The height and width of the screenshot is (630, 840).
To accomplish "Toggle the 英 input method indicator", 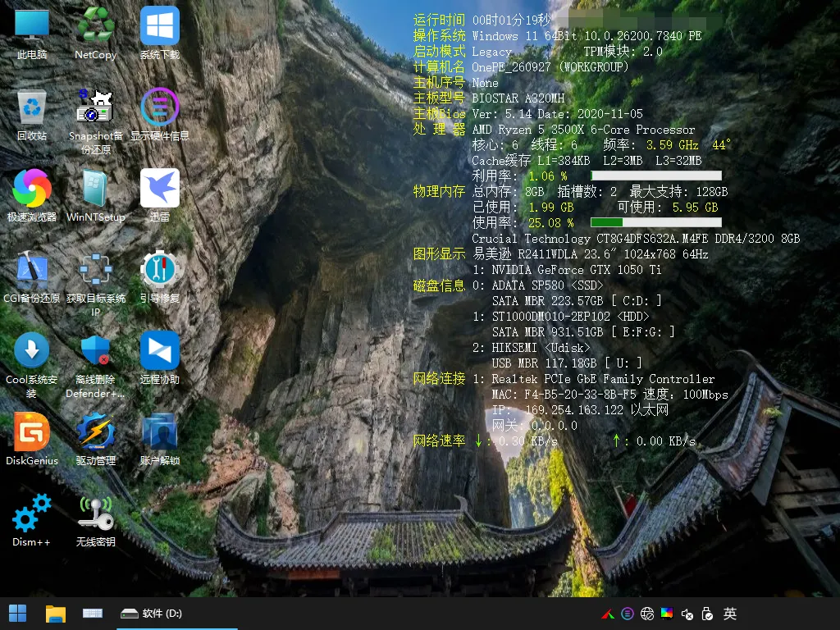I will click(730, 614).
